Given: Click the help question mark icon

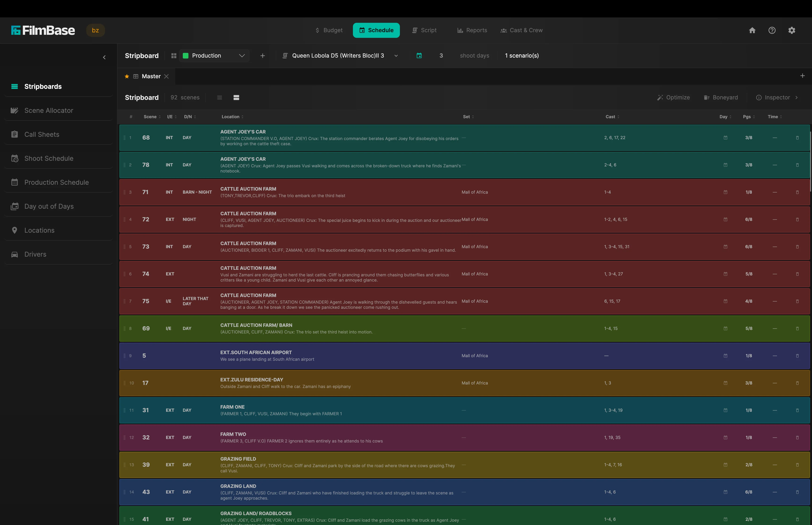Looking at the screenshot, I should pos(772,30).
